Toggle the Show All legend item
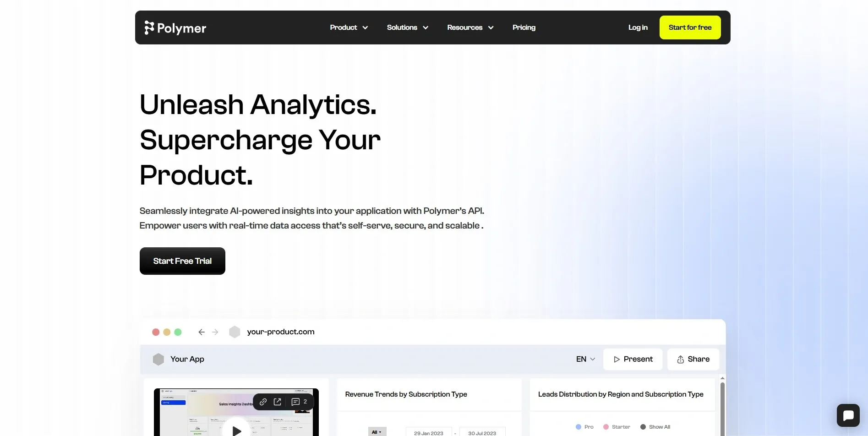Screen dimensions: 868x436 [x=655, y=427]
